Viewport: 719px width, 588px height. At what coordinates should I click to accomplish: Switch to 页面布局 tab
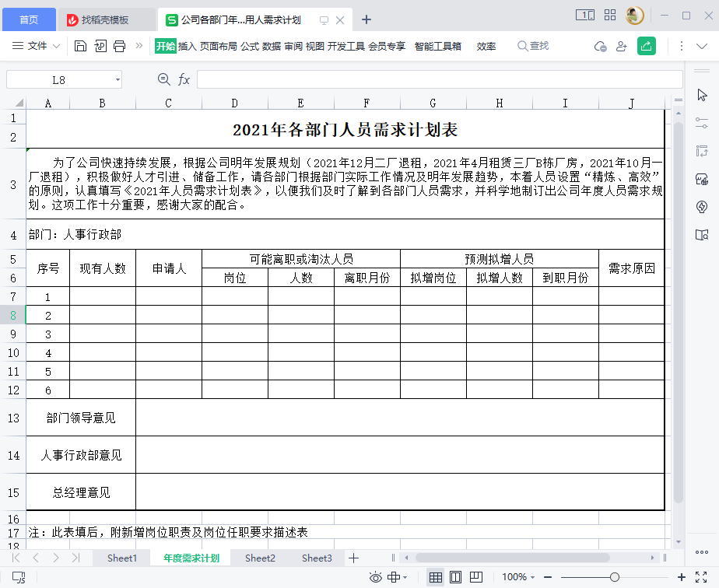tap(218, 46)
